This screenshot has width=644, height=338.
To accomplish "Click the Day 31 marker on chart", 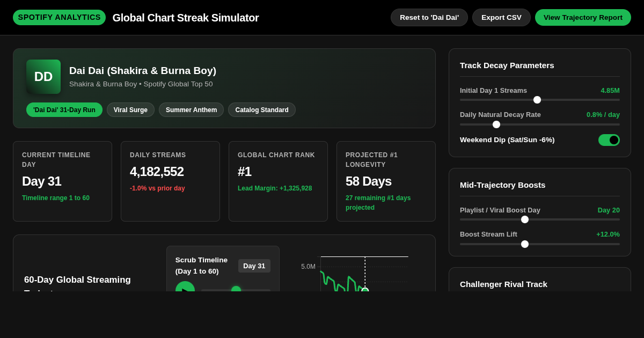I will click(365, 290).
